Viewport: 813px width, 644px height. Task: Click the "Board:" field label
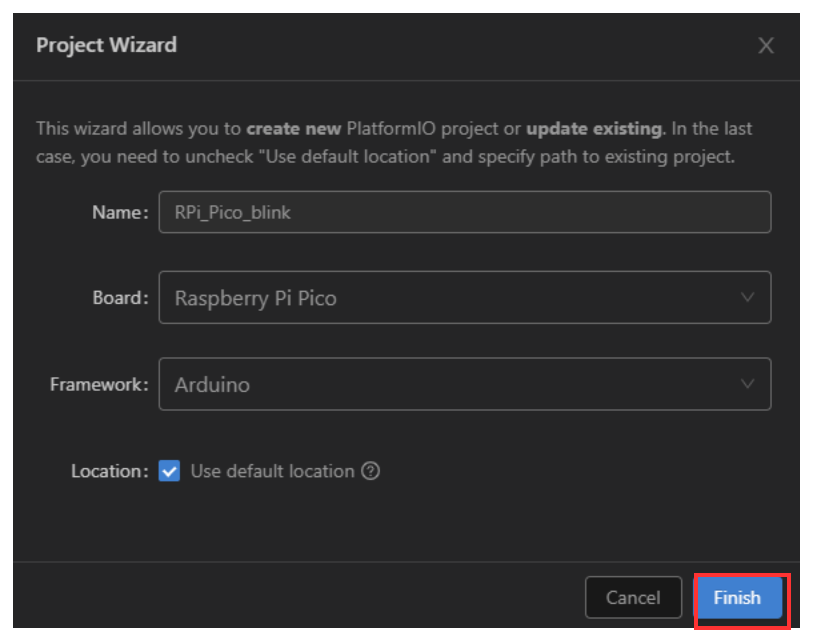[x=120, y=298]
